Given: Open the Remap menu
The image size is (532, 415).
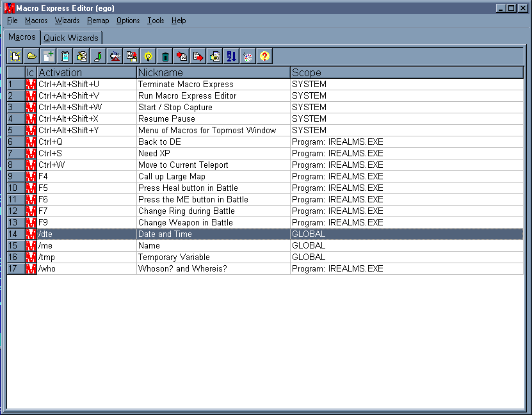Looking at the screenshot, I should pos(98,20).
